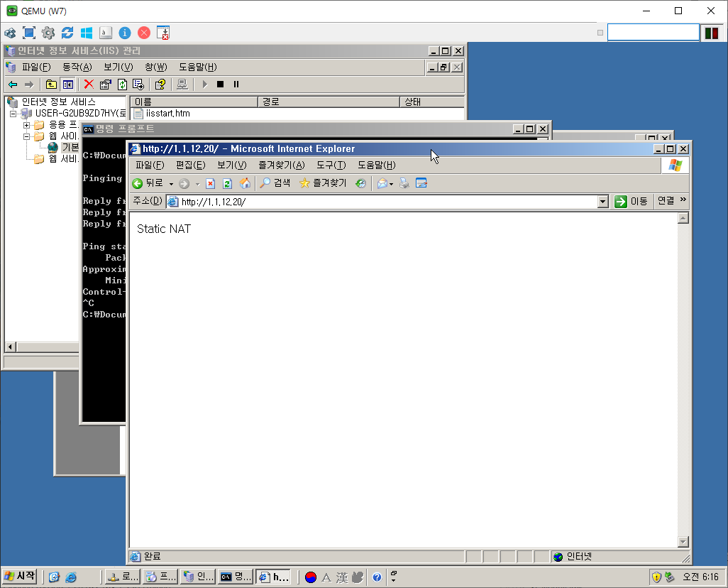
Task: Click the first QEMU toolbar icon with cubes
Action: click(10, 33)
